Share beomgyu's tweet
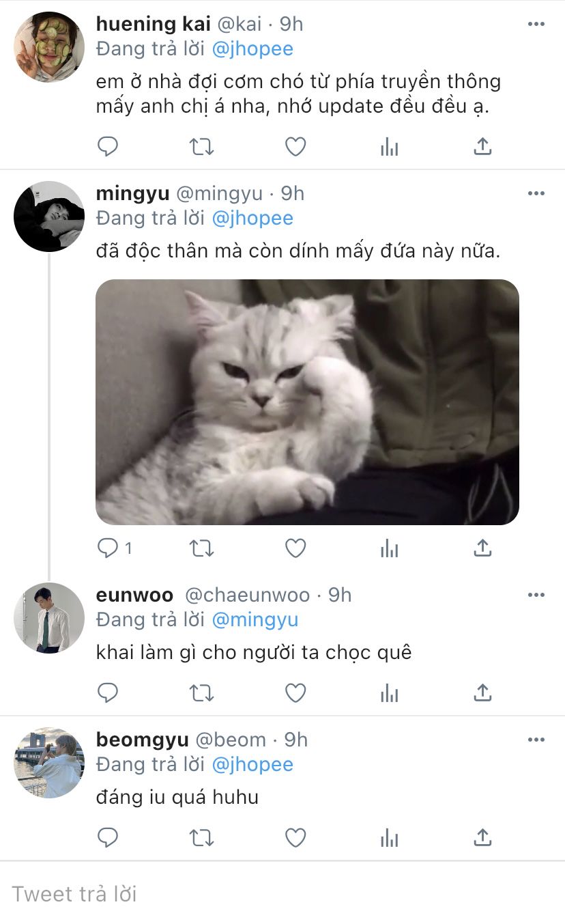The width and height of the screenshot is (565, 924). (482, 837)
